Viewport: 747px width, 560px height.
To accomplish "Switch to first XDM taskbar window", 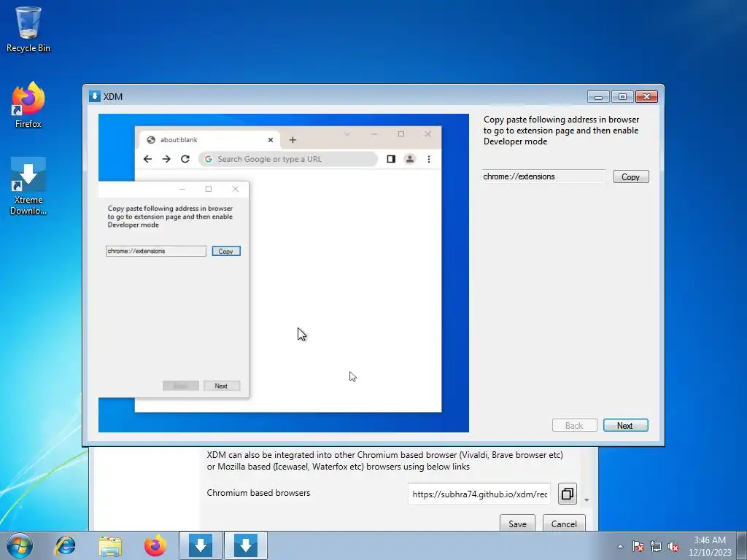I will click(201, 545).
